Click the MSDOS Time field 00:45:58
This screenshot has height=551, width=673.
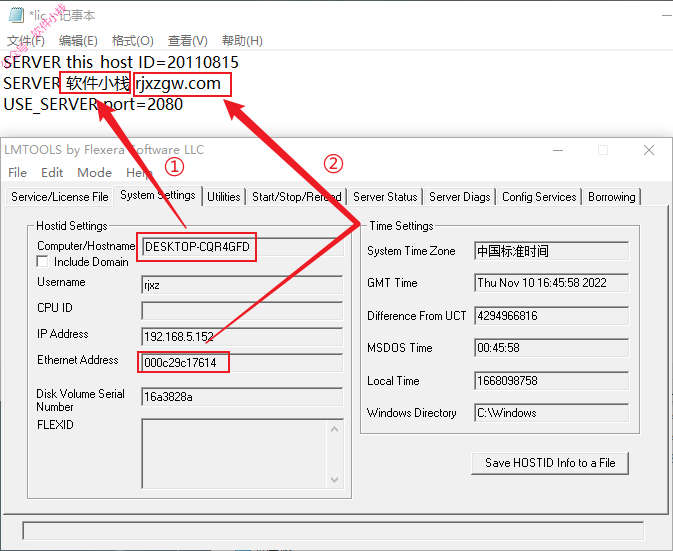[552, 348]
